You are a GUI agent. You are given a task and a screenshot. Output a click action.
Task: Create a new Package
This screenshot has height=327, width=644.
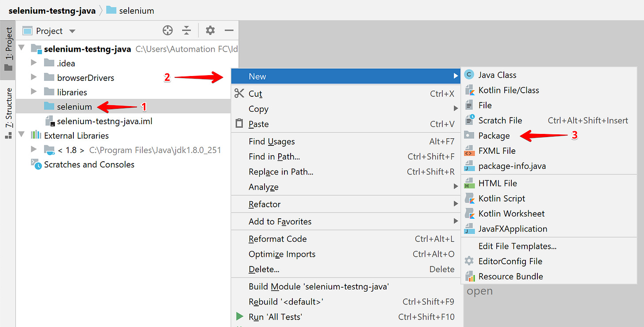pos(549,135)
